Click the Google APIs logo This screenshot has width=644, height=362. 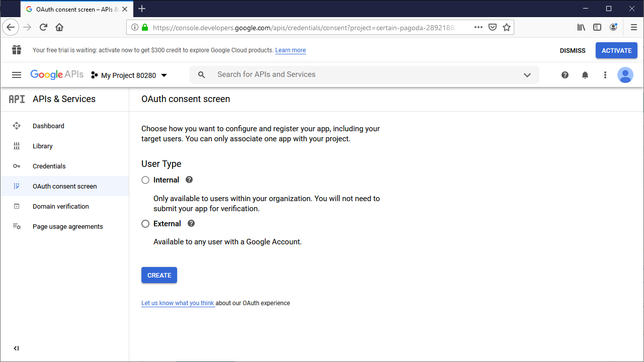point(56,74)
